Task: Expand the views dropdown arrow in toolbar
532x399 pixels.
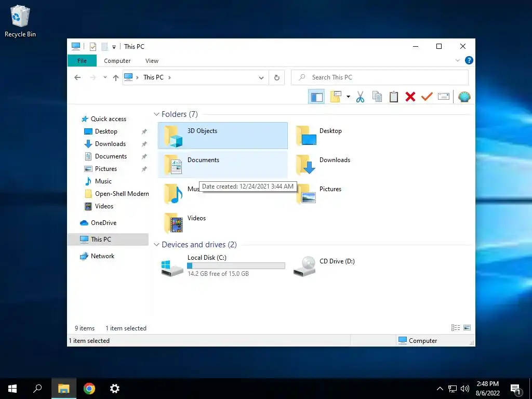Action: [348, 97]
